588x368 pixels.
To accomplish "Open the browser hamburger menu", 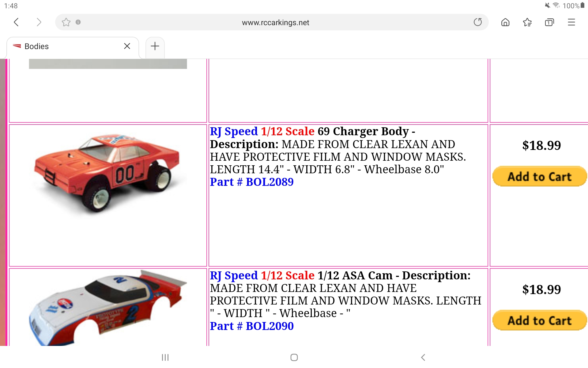I will (x=571, y=22).
